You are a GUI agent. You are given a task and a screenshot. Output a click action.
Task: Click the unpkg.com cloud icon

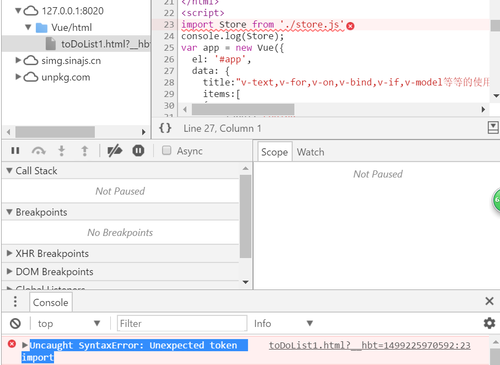pyautogui.click(x=31, y=77)
